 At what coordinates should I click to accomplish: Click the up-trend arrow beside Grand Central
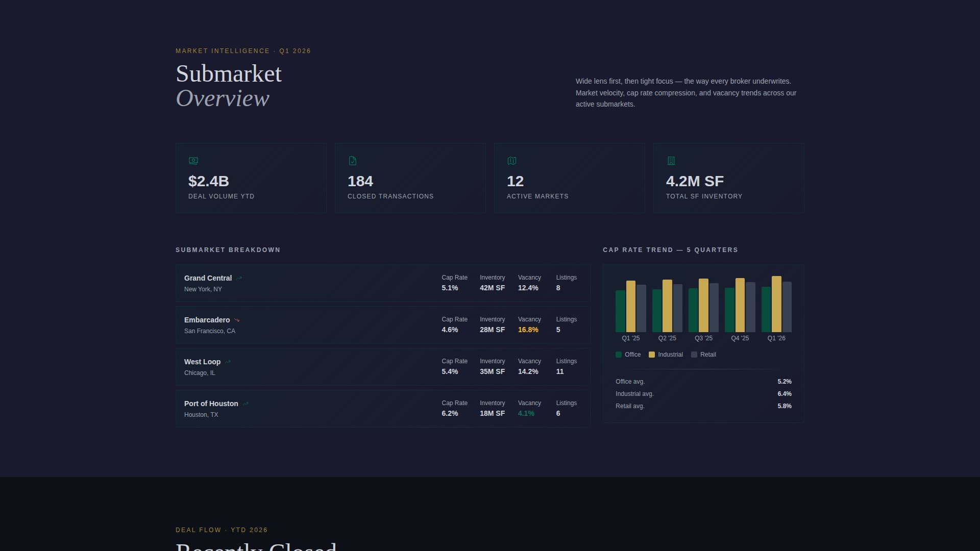239,279
